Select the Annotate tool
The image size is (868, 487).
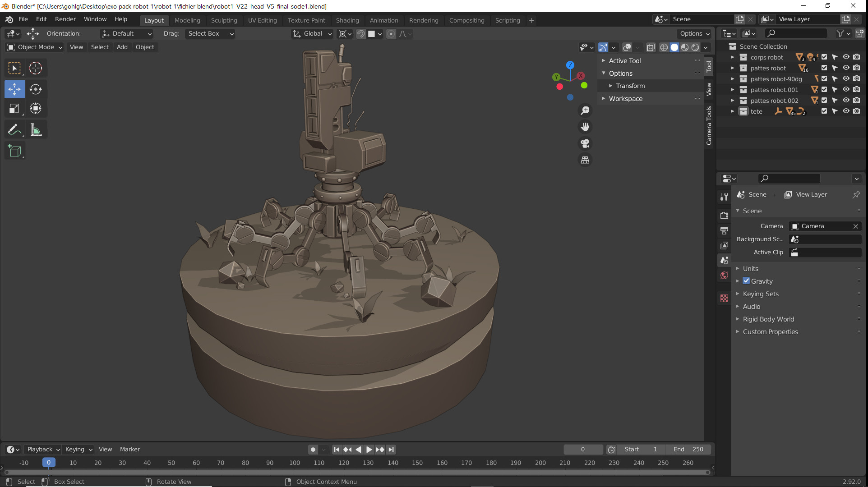click(14, 130)
